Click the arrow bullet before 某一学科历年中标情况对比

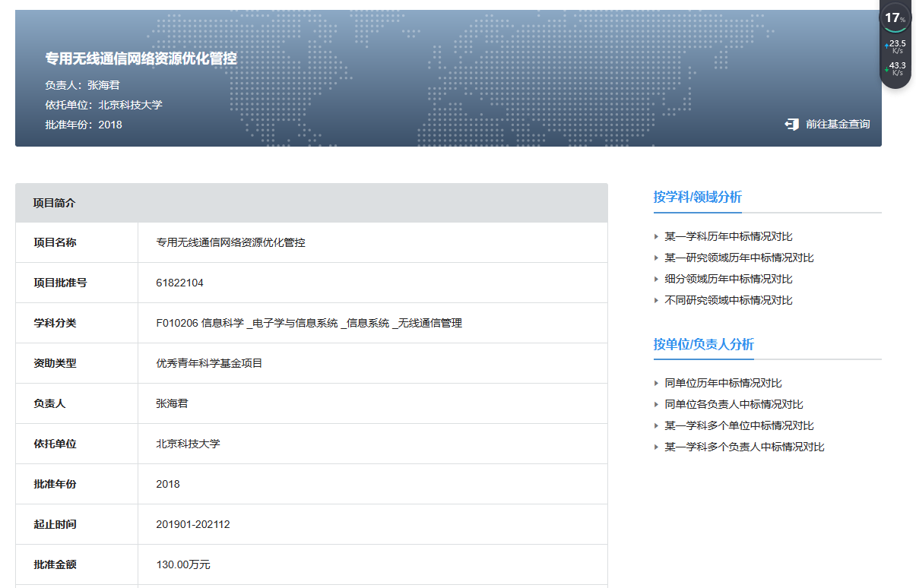(x=657, y=237)
